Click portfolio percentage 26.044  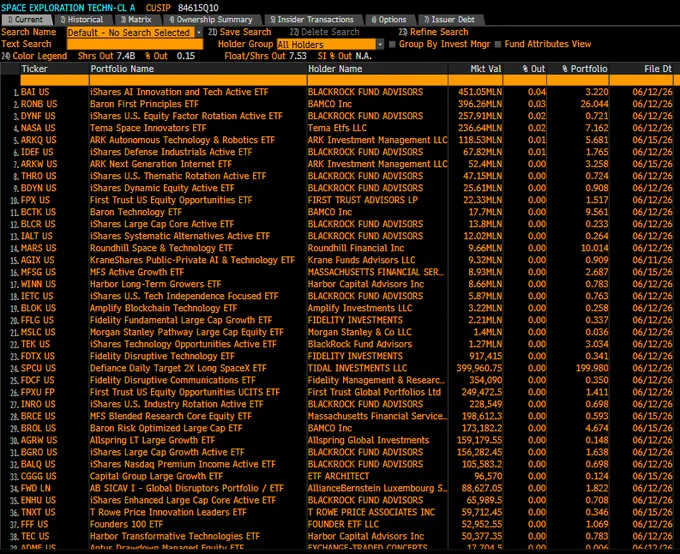tap(595, 104)
